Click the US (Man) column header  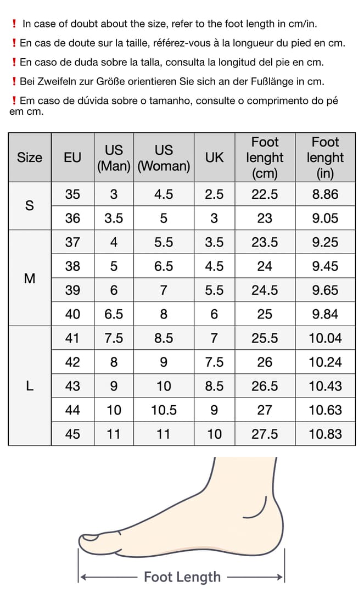coord(114,158)
